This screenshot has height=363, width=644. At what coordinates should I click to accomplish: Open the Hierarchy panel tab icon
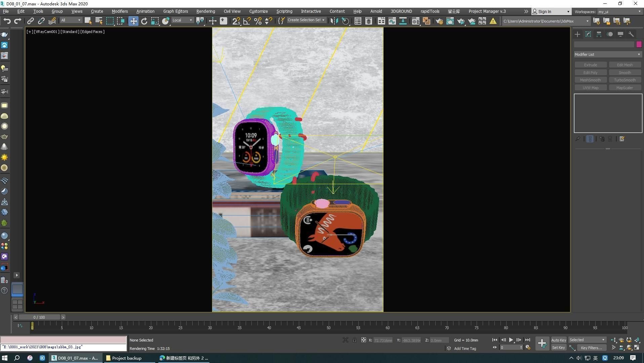[x=599, y=34]
